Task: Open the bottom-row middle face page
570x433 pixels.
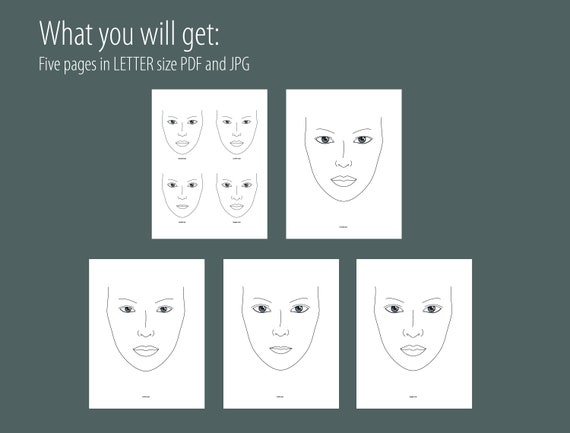Action: click(281, 334)
